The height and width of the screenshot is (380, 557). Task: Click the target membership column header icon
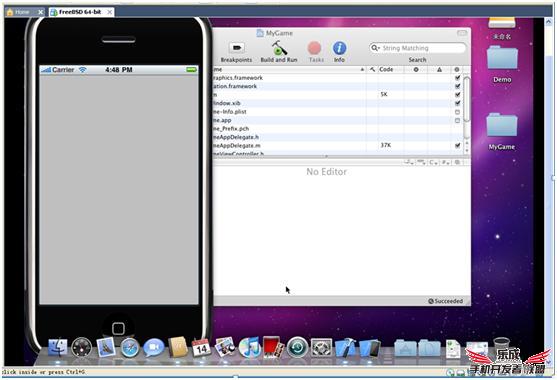coord(457,70)
